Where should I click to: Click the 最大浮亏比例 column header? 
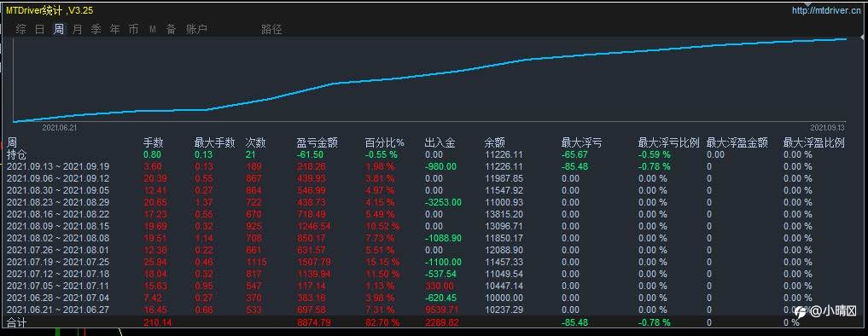tap(669, 142)
